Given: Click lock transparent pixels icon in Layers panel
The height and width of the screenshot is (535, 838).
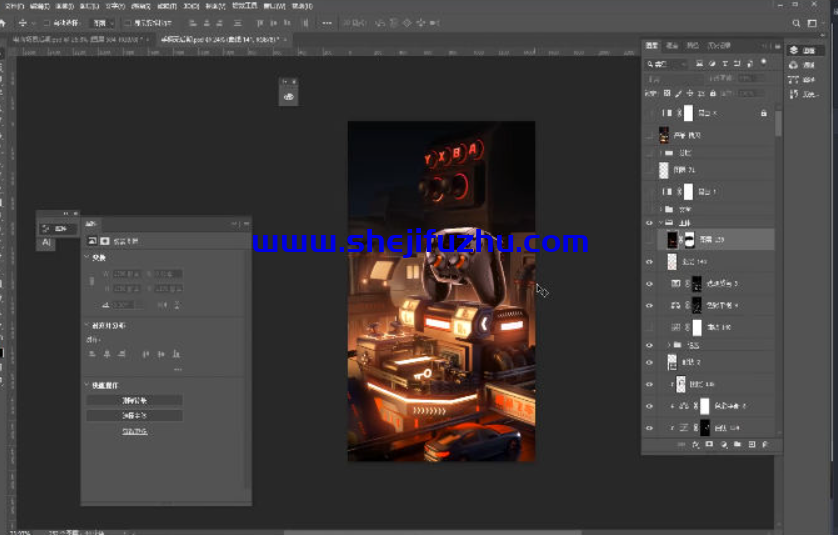Looking at the screenshot, I should click(667, 93).
